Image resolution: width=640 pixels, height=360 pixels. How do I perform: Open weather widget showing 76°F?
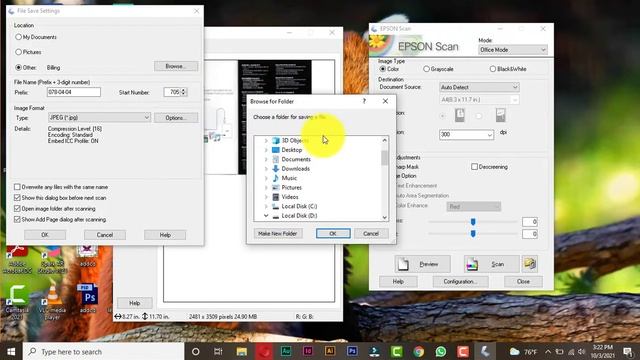(524, 351)
